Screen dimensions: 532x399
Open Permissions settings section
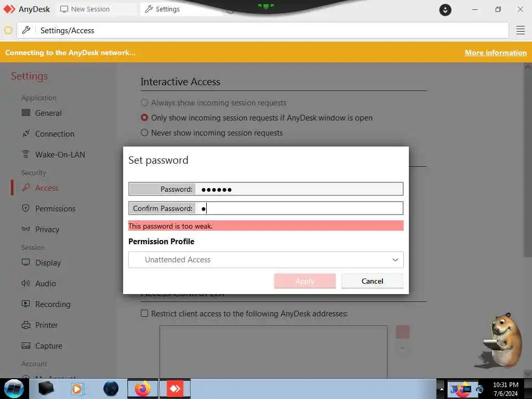[55, 209]
